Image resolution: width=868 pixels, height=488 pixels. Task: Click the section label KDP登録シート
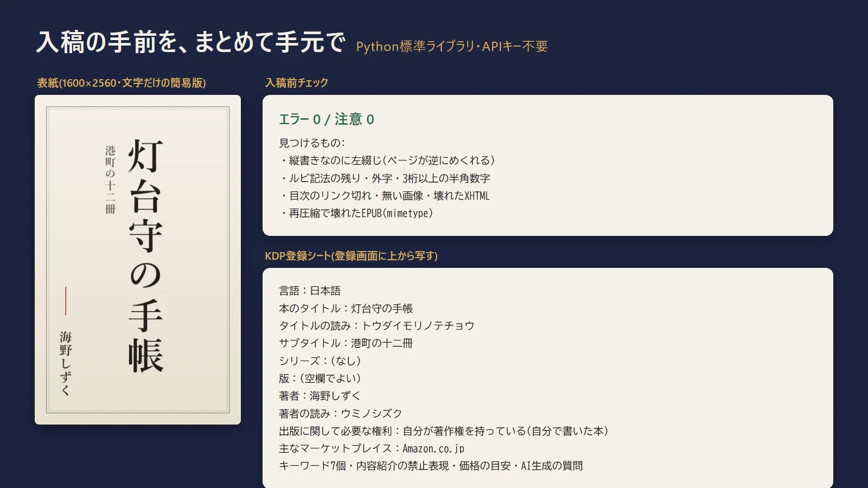pyautogui.click(x=351, y=256)
